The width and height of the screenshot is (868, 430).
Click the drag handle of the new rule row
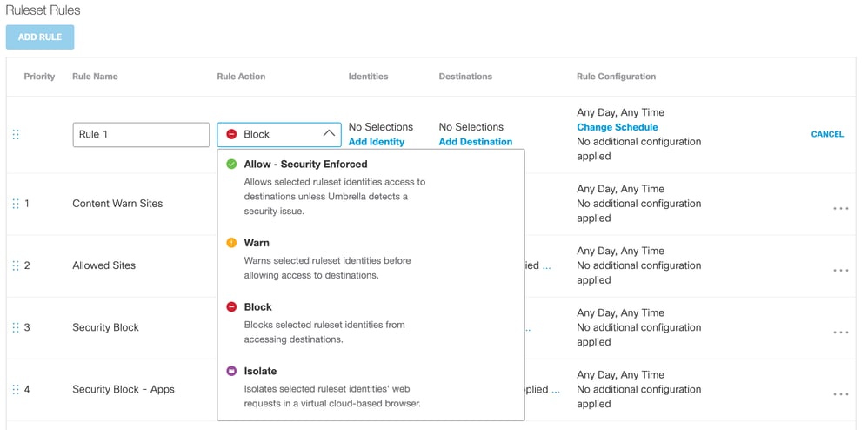point(16,134)
